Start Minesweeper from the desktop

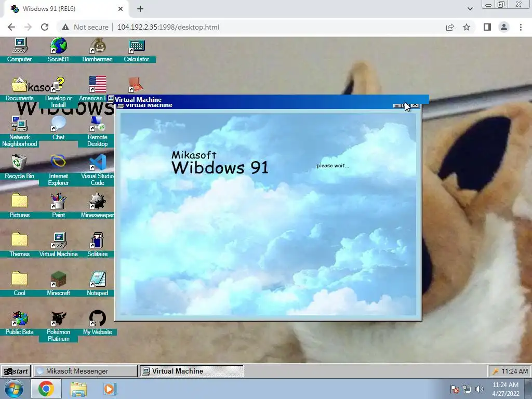click(x=97, y=206)
